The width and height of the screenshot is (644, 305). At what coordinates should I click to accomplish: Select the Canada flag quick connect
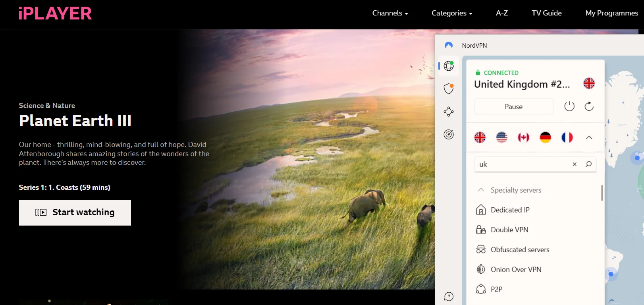524,137
